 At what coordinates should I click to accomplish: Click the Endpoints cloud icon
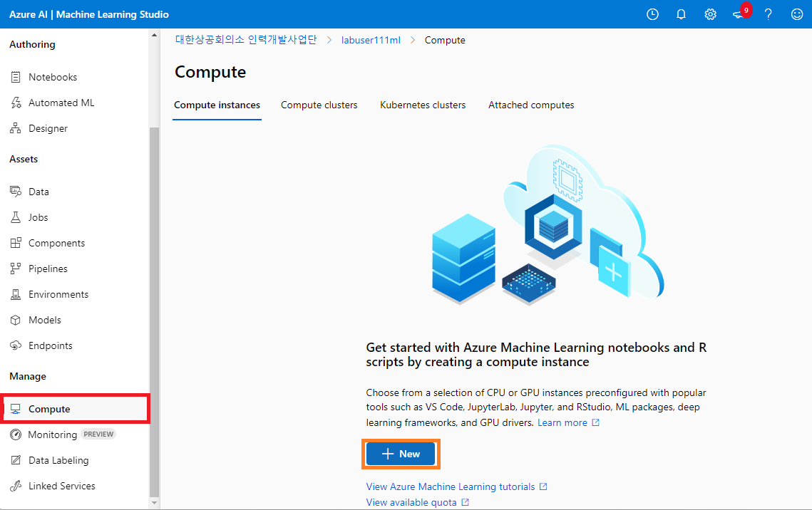16,345
